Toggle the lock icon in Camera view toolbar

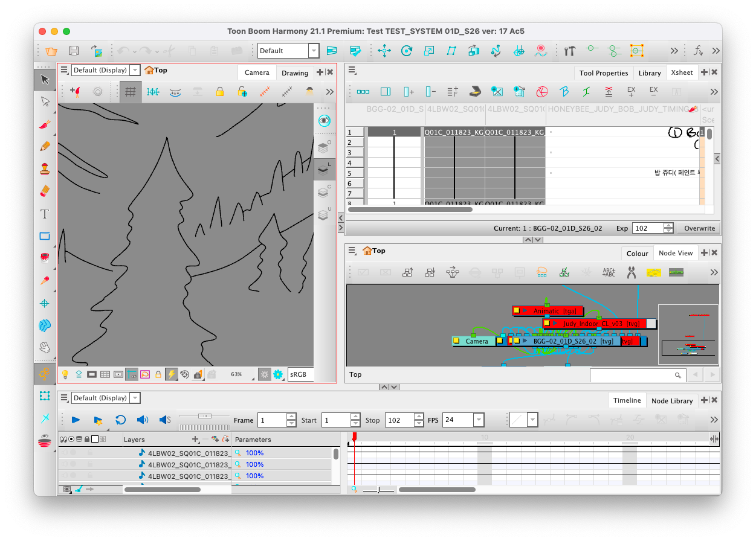219,92
